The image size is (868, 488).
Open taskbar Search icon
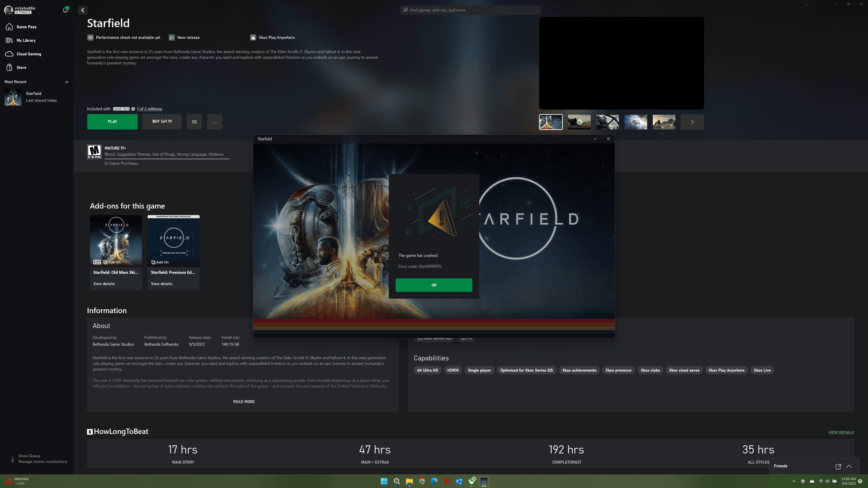pos(397,481)
